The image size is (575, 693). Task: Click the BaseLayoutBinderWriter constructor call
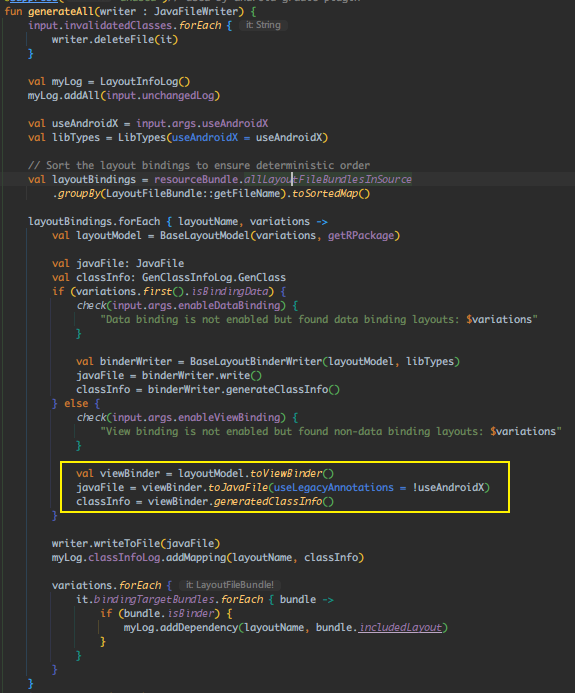click(x=256, y=362)
